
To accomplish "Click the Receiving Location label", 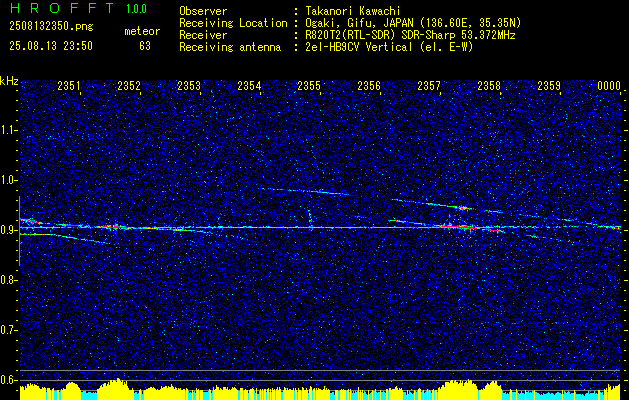I will (x=233, y=23).
